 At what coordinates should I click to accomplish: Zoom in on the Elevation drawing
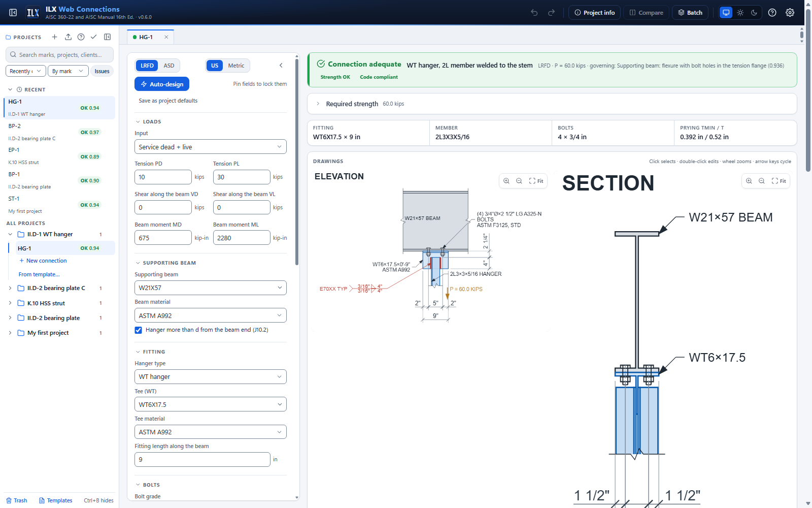click(x=506, y=181)
